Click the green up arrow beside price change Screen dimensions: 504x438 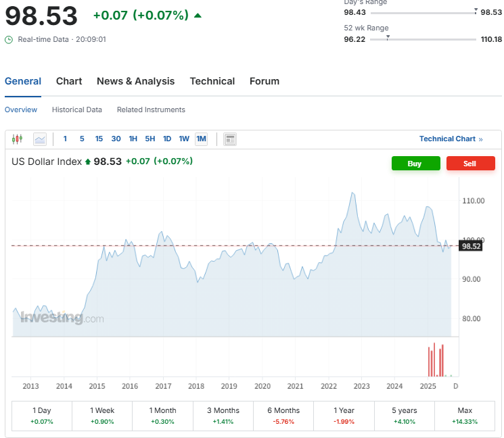(198, 15)
